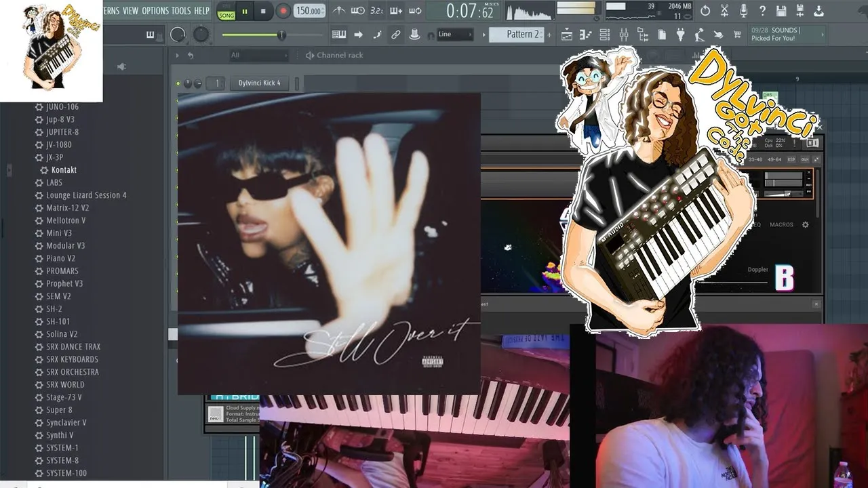Open the VIEW menu
This screenshot has width=868, height=488.
pyautogui.click(x=130, y=11)
